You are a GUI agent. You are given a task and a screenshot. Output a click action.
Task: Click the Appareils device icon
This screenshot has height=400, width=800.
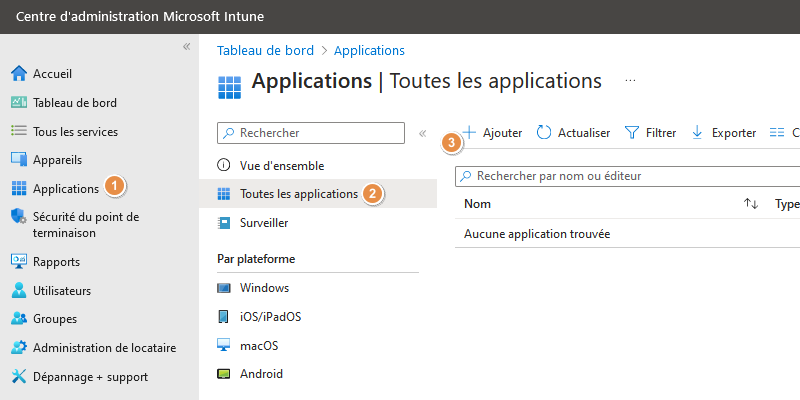[19, 160]
